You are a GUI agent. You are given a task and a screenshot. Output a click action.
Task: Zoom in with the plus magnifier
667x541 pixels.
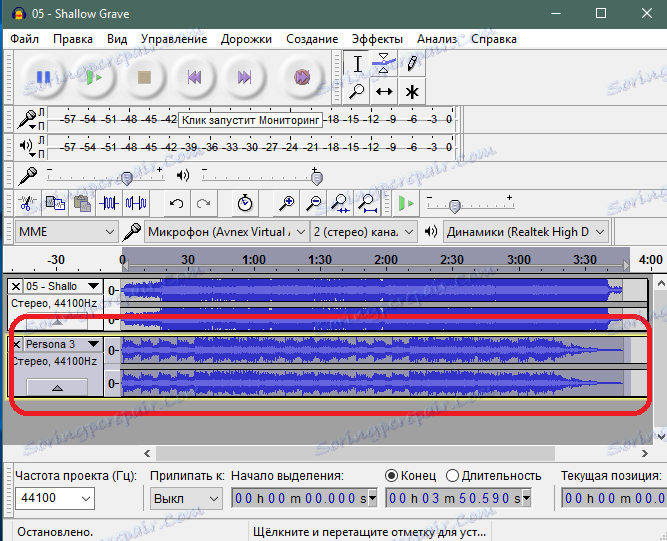[287, 203]
